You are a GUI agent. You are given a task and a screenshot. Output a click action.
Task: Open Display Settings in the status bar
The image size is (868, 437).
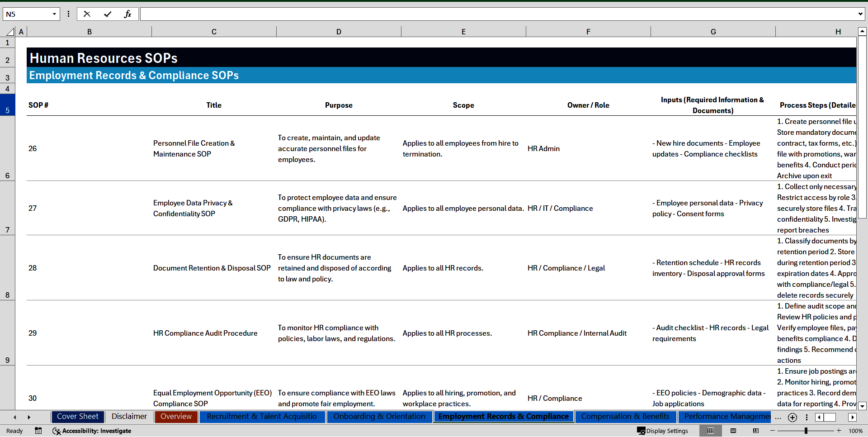coord(663,431)
